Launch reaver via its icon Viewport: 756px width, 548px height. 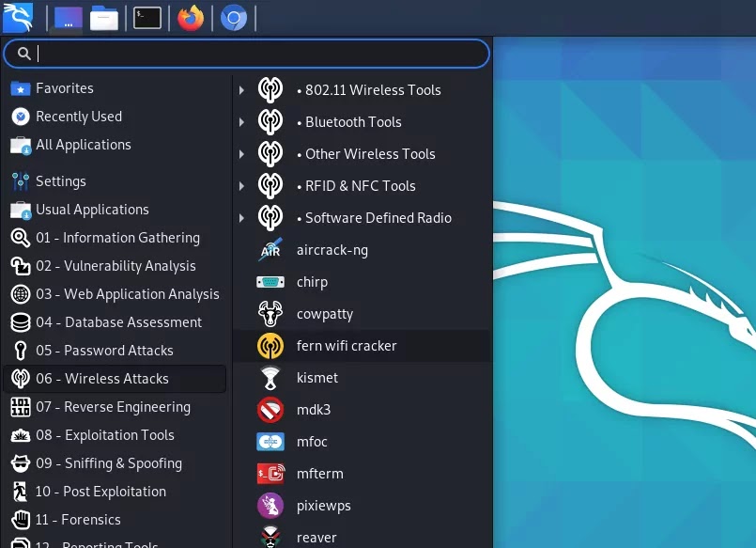(270, 537)
